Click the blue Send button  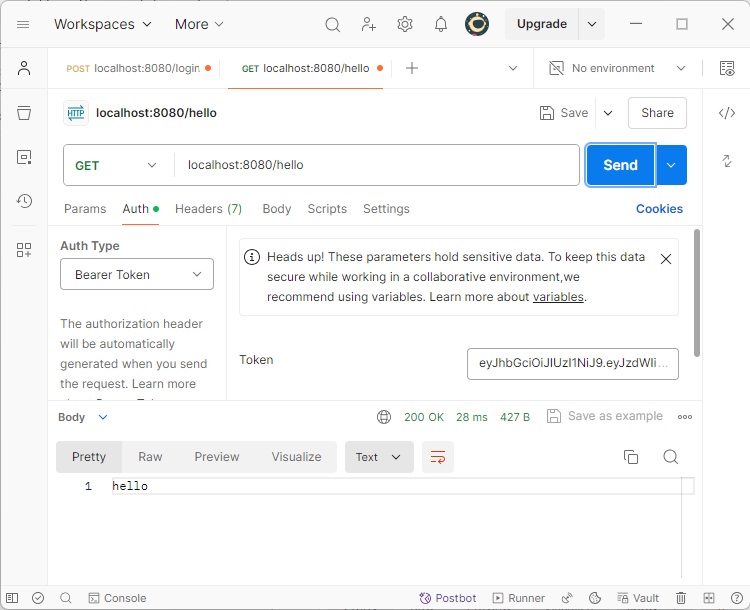[620, 165]
